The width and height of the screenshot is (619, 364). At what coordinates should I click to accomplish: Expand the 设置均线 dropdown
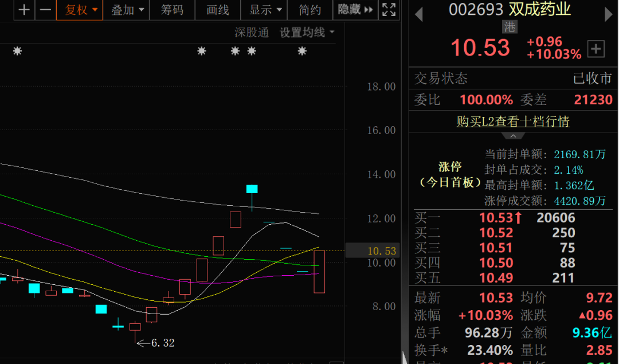pos(307,33)
